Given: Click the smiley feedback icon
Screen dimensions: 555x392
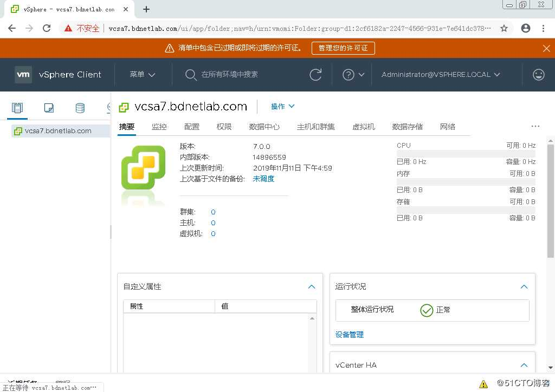Looking at the screenshot, I should [538, 75].
